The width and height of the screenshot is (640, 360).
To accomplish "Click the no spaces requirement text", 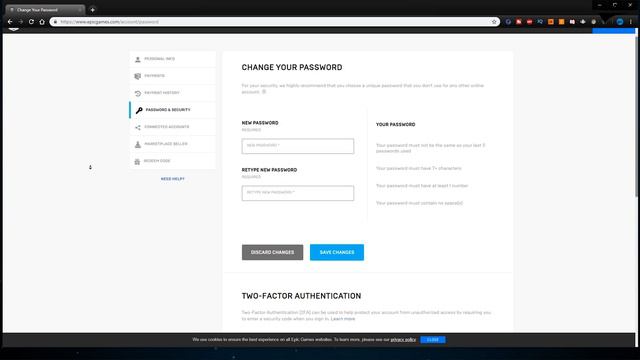I will pyautogui.click(x=419, y=203).
